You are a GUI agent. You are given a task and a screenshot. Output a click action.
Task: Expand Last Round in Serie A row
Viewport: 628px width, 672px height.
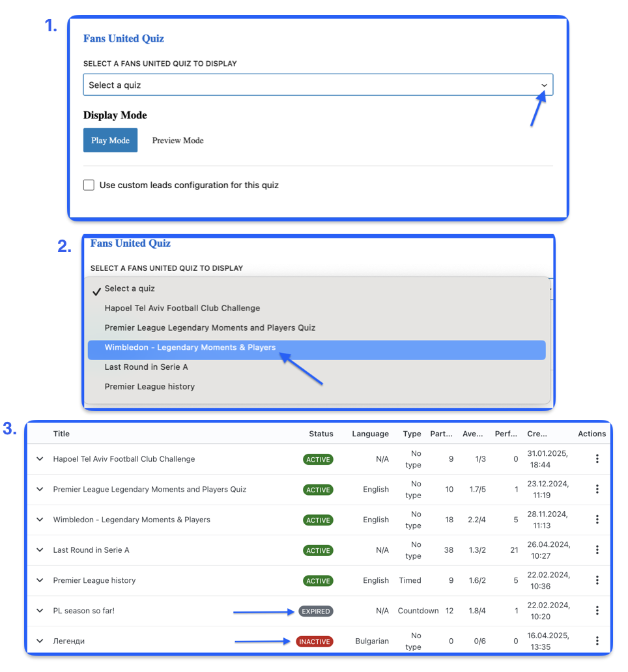(x=40, y=550)
